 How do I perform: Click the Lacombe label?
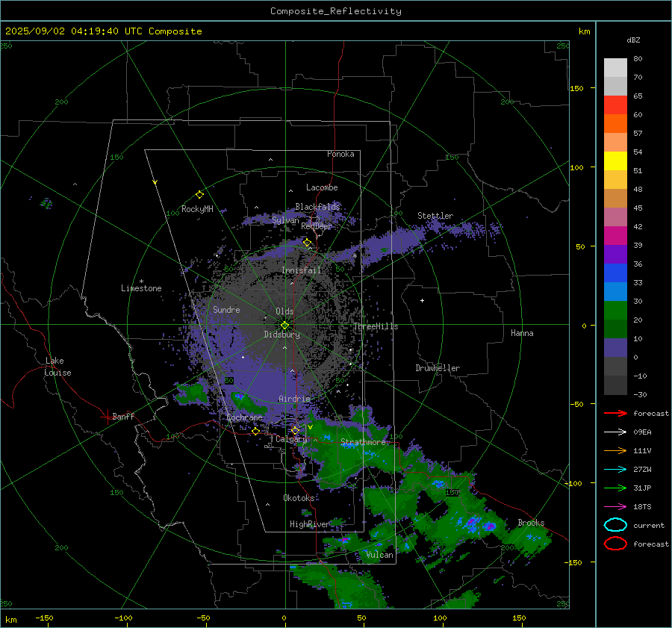click(x=322, y=187)
